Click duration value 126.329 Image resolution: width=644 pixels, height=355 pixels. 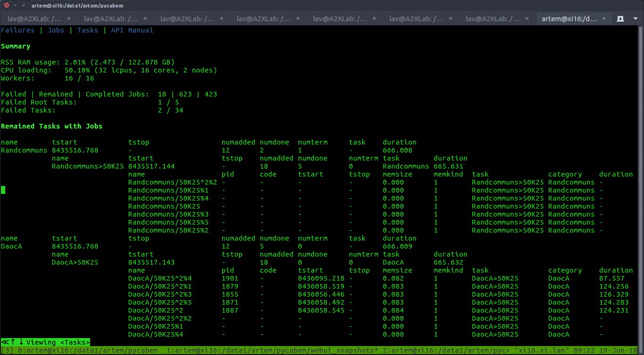pos(614,294)
